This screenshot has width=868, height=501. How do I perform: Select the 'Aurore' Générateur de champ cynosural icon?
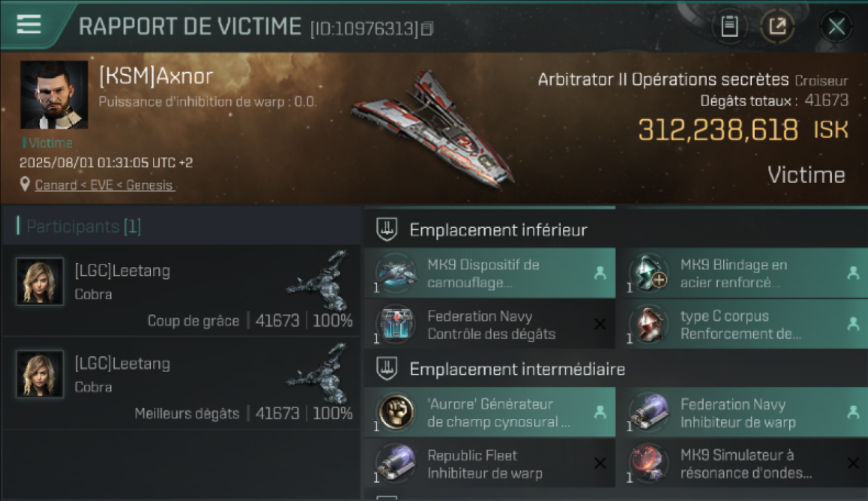click(397, 412)
